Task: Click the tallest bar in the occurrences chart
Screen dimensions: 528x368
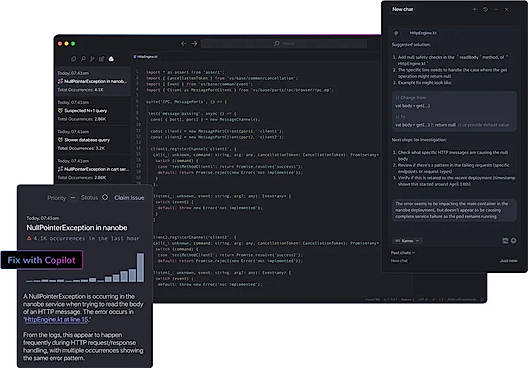Action: pos(140,268)
